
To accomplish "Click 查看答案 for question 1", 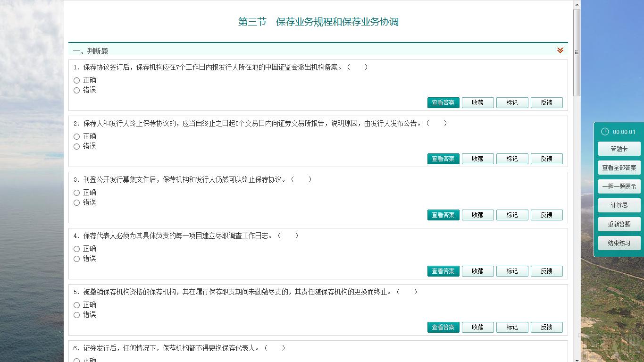I will pyautogui.click(x=443, y=102).
